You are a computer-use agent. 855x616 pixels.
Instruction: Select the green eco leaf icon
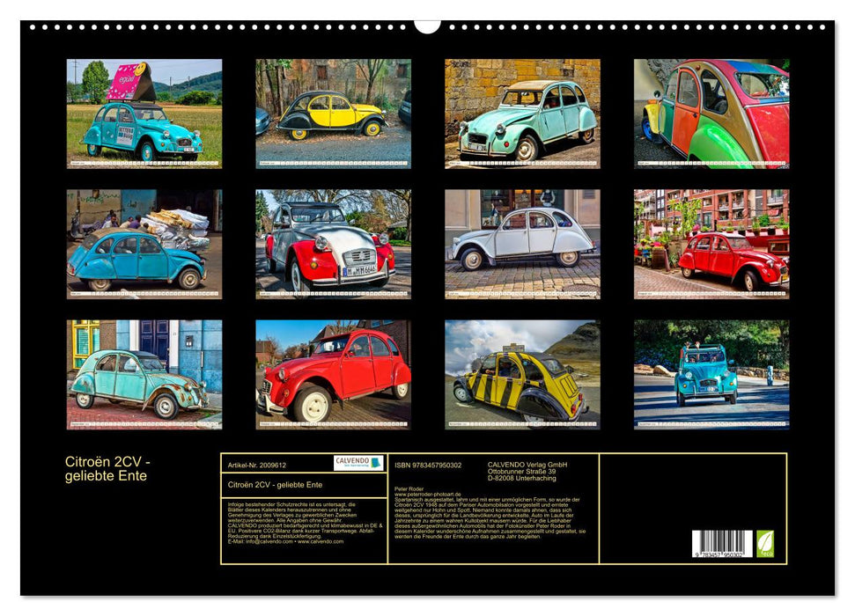765,543
